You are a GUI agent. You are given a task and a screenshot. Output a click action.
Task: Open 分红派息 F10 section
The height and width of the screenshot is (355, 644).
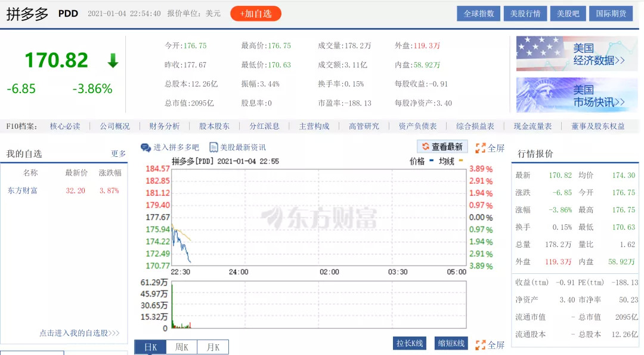click(x=264, y=126)
